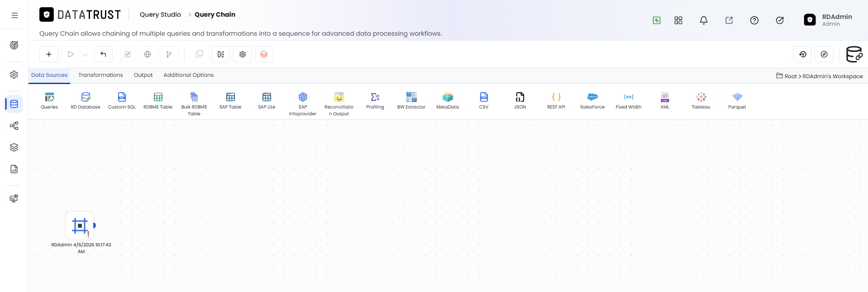This screenshot has height=292, width=868.
Task: Select the BW Extractor source
Action: pos(411,101)
